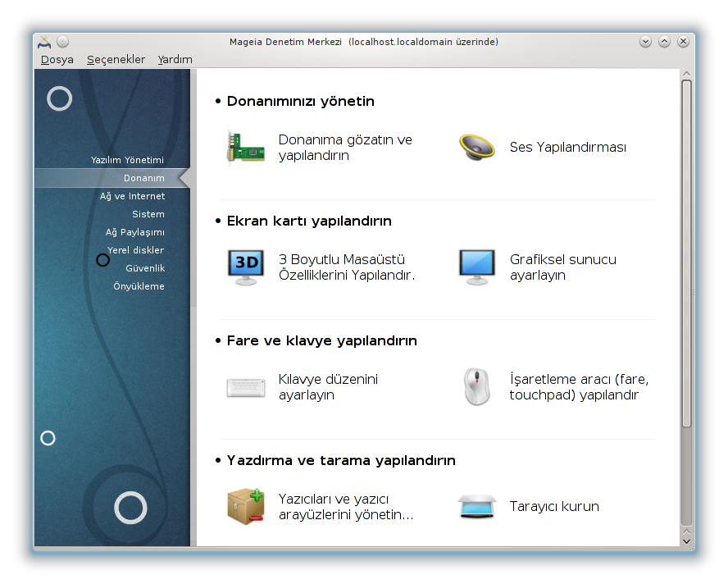Select Güvenlik in the sidebar
Viewport: 728px width, 584px height.
[145, 268]
